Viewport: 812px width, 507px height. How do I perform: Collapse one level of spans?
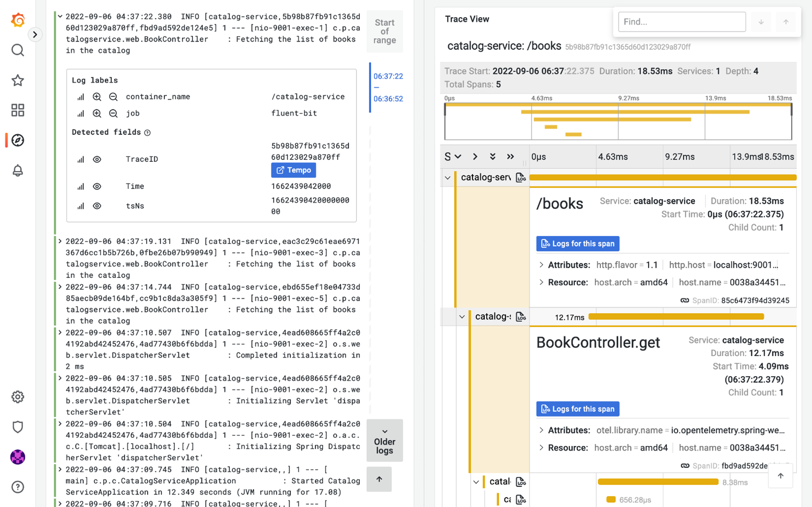475,157
